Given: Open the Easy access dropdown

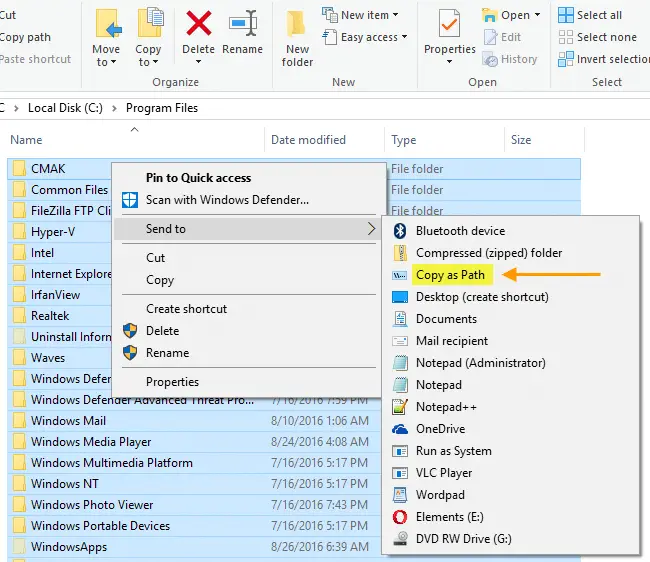Looking at the screenshot, I should [x=365, y=37].
